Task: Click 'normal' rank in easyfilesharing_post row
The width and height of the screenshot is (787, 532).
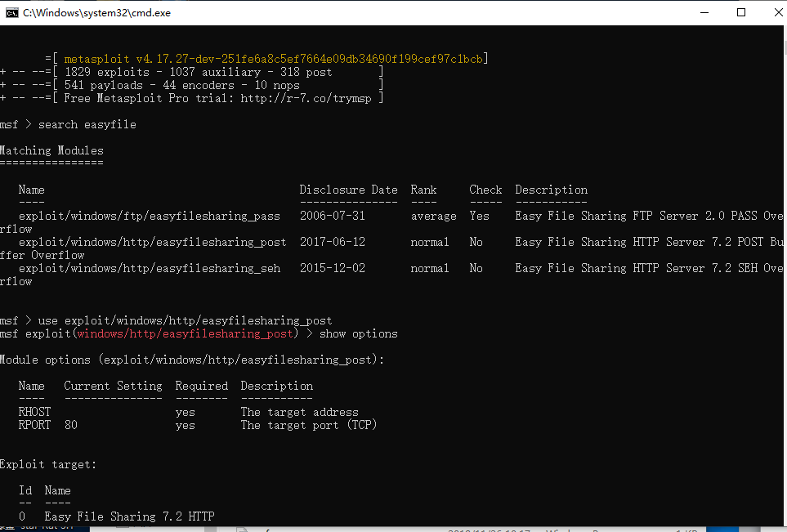Action: [x=430, y=242]
